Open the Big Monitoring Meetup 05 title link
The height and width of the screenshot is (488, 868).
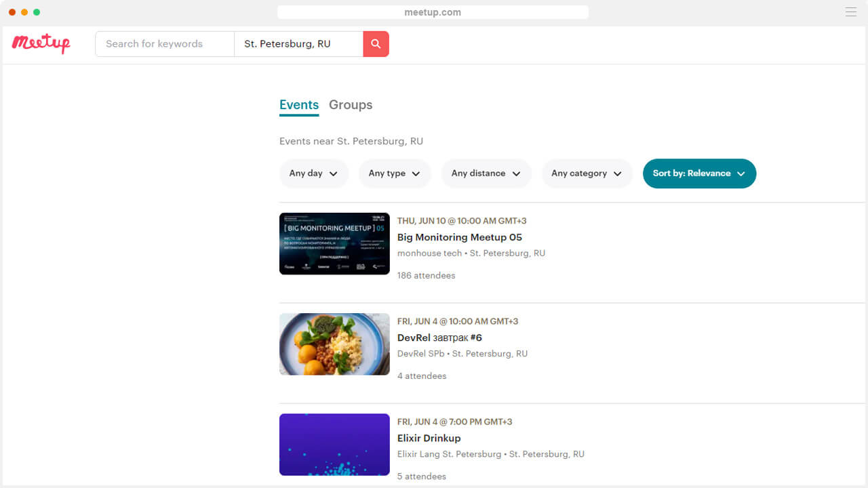[x=459, y=237]
